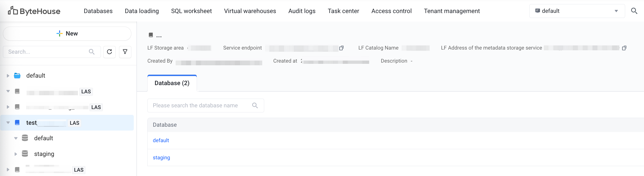The height and width of the screenshot is (176, 644).
Task: Collapse the test catalog tree node
Action: click(x=8, y=123)
